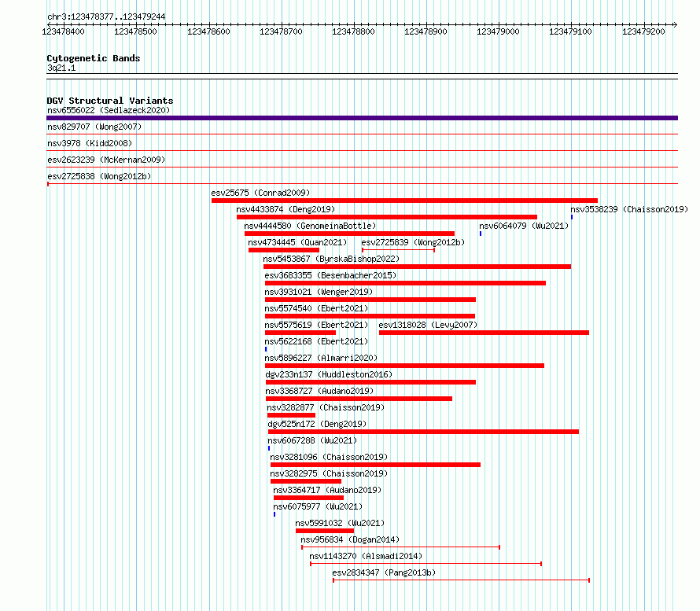Click nsv5991032 (Wu2021) label
Viewport: 700px width, 611px height.
[x=340, y=523]
